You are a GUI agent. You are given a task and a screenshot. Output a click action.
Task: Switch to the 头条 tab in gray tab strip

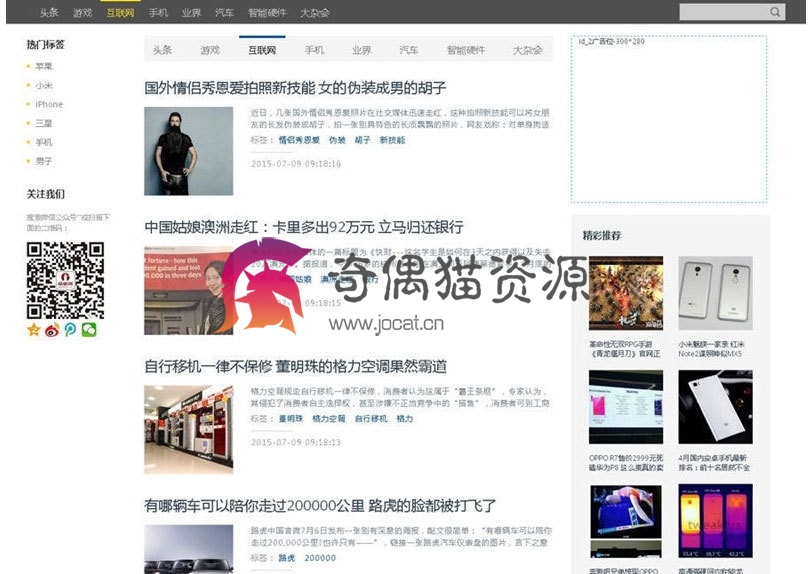pyautogui.click(x=163, y=50)
